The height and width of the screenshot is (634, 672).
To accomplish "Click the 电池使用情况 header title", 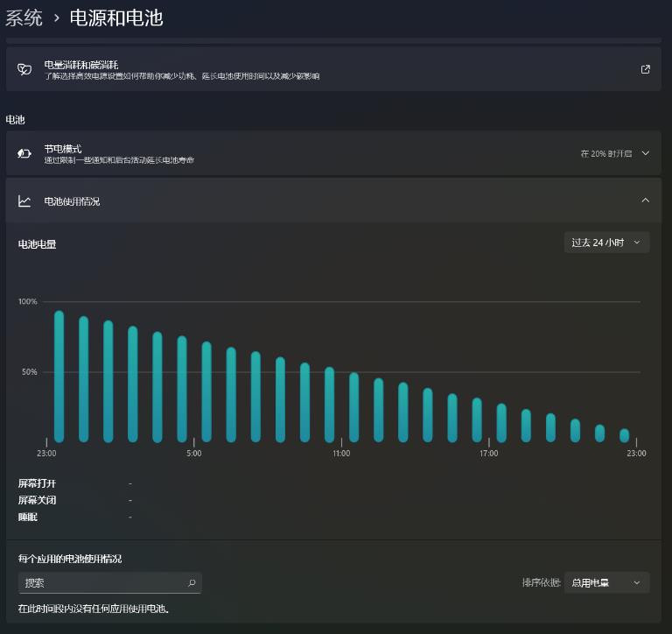I will pos(73,201).
